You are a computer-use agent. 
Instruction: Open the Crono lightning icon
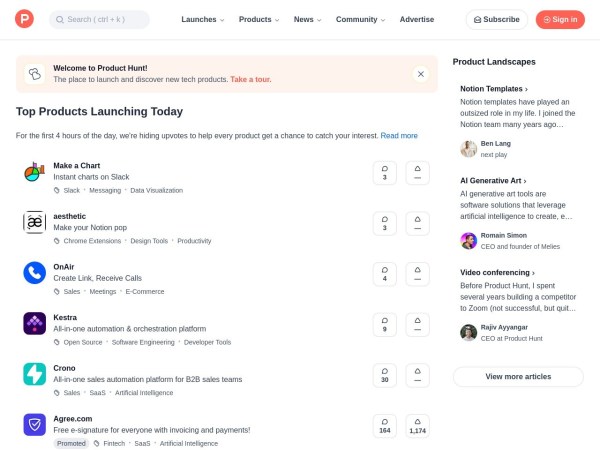coord(35,374)
